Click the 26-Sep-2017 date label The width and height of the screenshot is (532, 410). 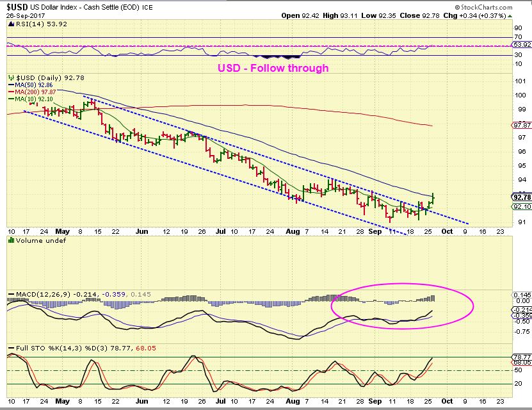pyautogui.click(x=26, y=15)
